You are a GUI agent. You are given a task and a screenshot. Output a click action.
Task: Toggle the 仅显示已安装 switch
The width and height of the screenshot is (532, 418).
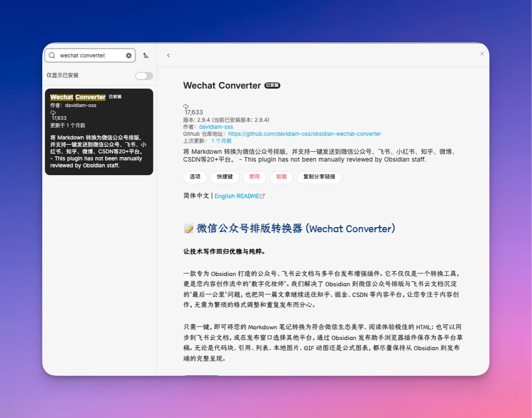tap(144, 75)
